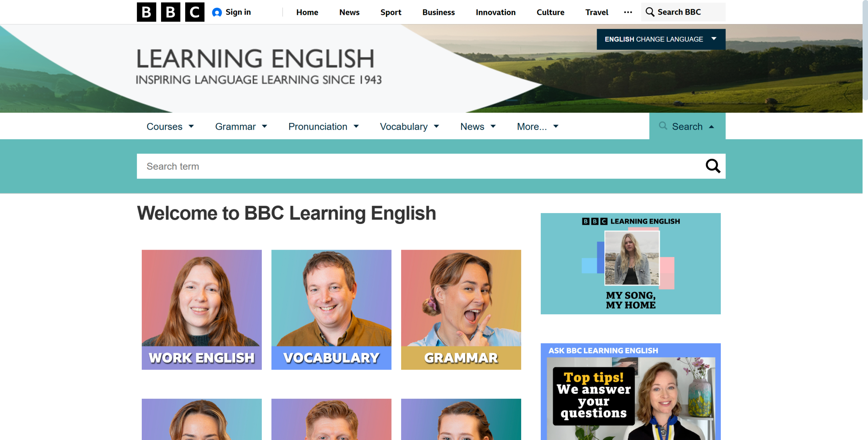868x440 pixels.
Task: Expand the Learning English News menu
Action: click(x=478, y=126)
